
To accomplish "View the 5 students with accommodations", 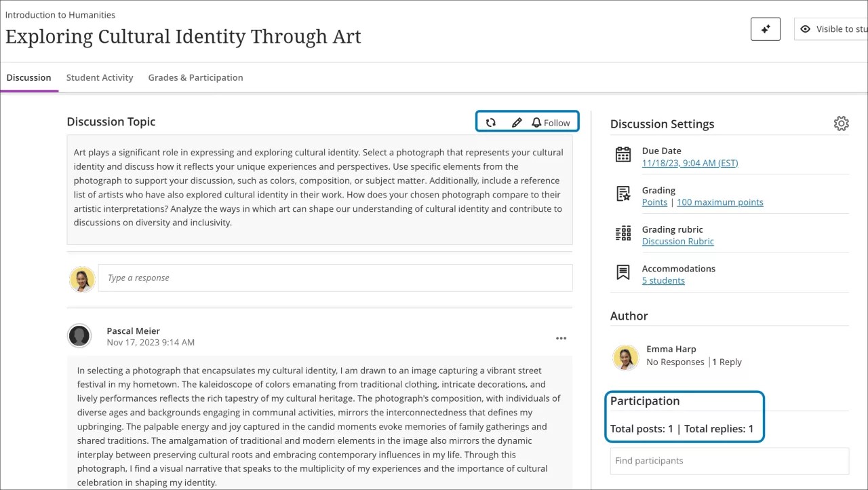I will (x=663, y=280).
